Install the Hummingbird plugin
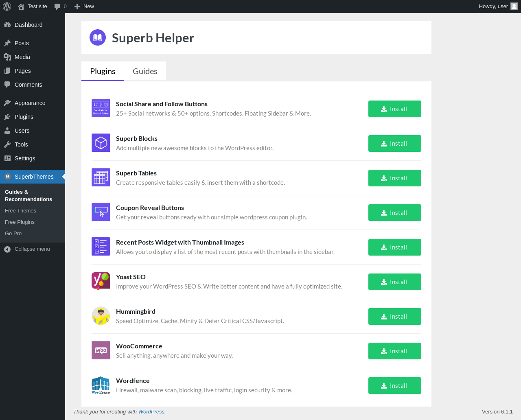This screenshot has width=521, height=420. tap(395, 317)
